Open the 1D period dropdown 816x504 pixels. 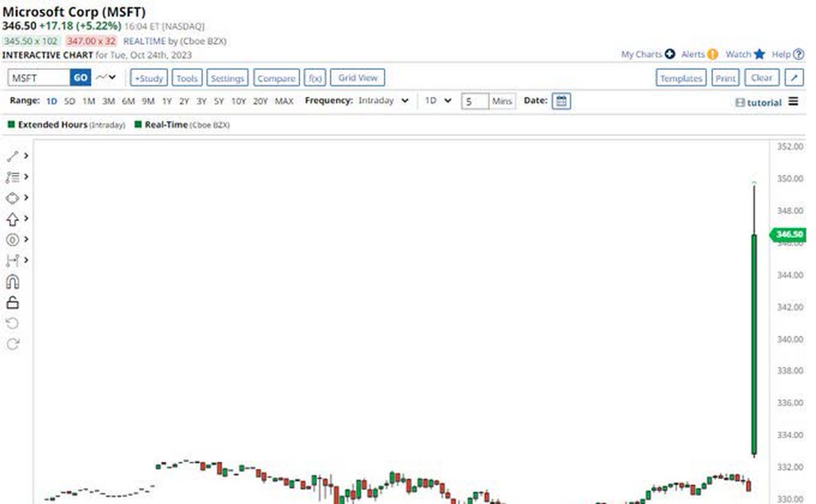click(x=438, y=101)
